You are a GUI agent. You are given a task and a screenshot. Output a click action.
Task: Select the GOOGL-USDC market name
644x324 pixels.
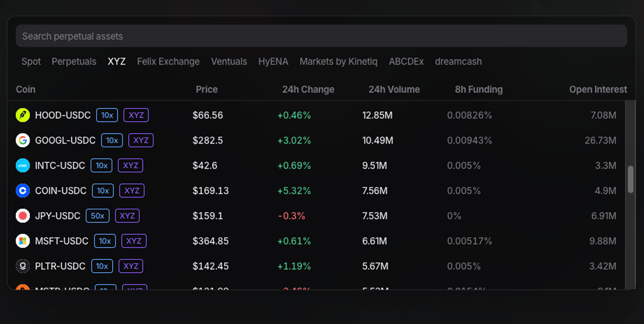[65, 140]
